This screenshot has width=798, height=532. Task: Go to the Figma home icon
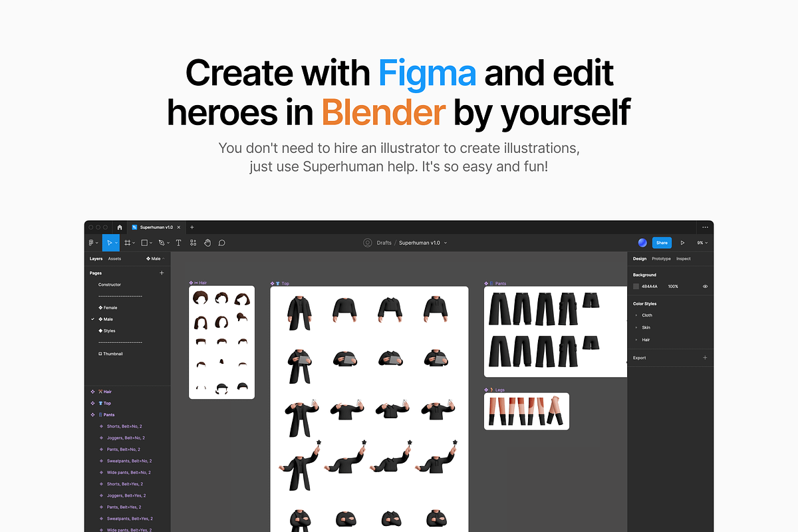pos(120,227)
